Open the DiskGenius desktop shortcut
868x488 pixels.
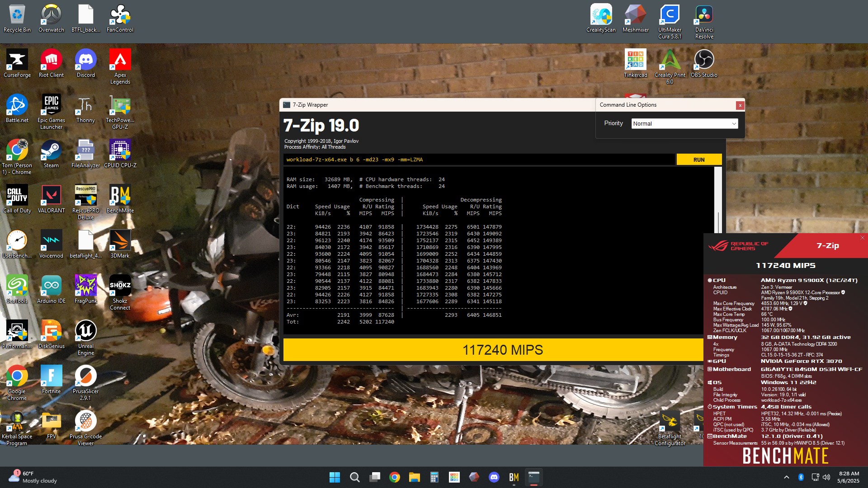[51, 335]
